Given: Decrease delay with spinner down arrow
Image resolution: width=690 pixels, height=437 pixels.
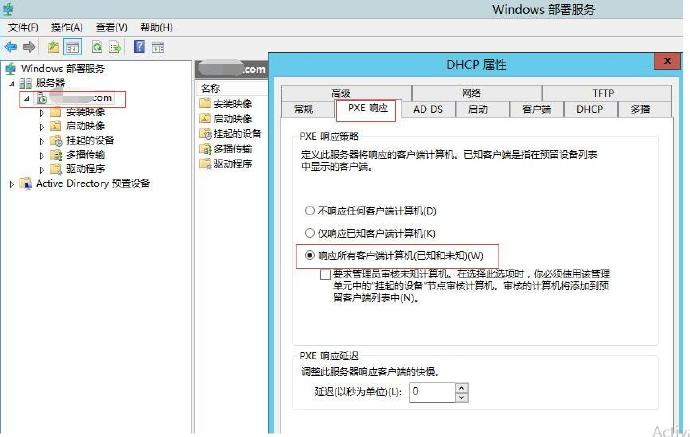Looking at the screenshot, I should (x=461, y=397).
